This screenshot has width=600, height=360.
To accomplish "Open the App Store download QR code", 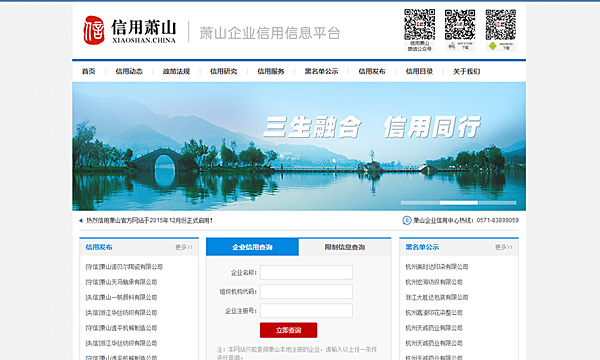I will click(460, 24).
